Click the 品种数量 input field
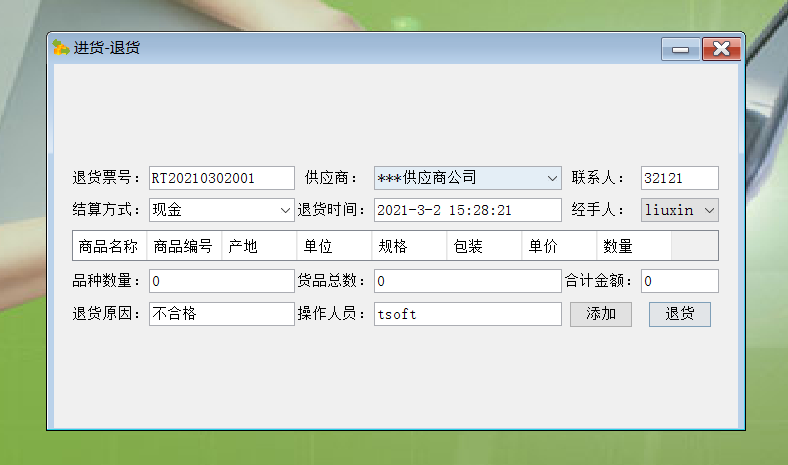This screenshot has height=465, width=788. [x=222, y=281]
